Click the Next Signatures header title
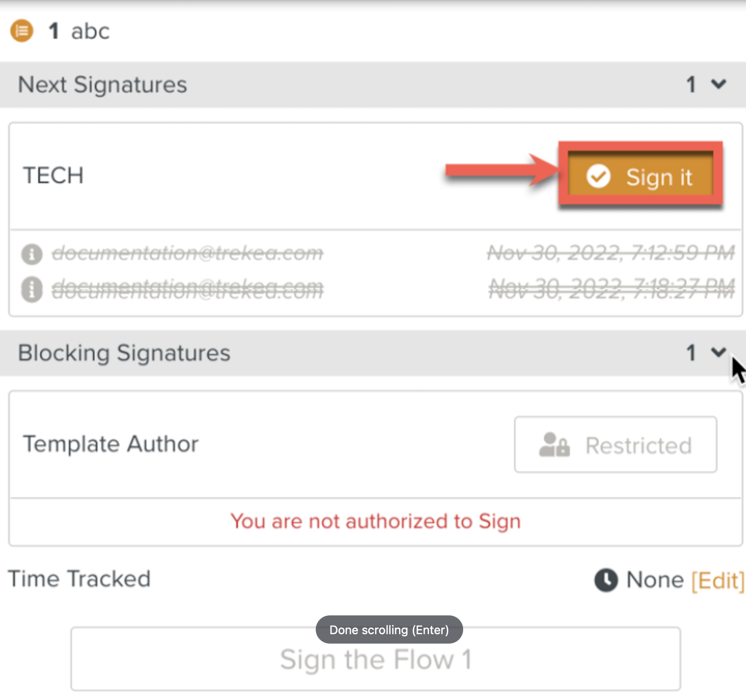Image resolution: width=746 pixels, height=700 pixels. tap(103, 85)
